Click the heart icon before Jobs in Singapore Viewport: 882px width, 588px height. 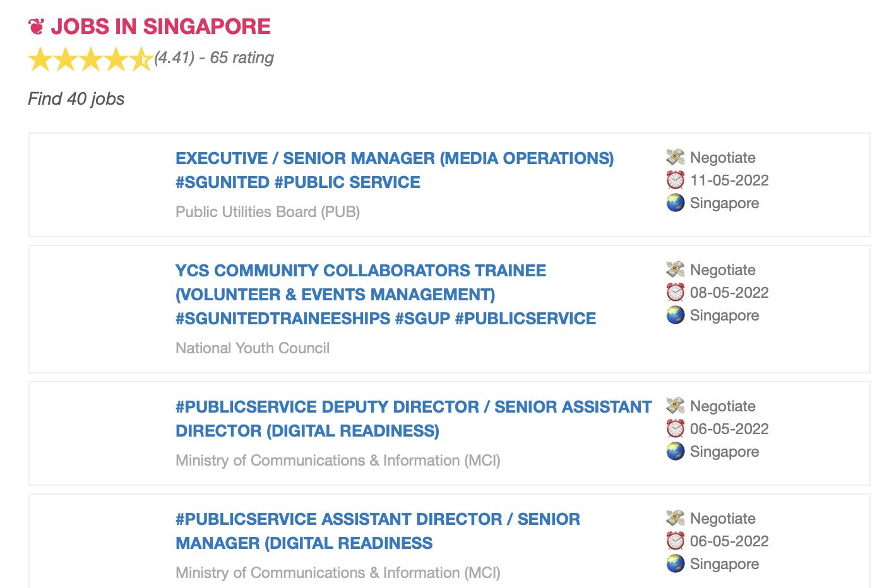37,26
